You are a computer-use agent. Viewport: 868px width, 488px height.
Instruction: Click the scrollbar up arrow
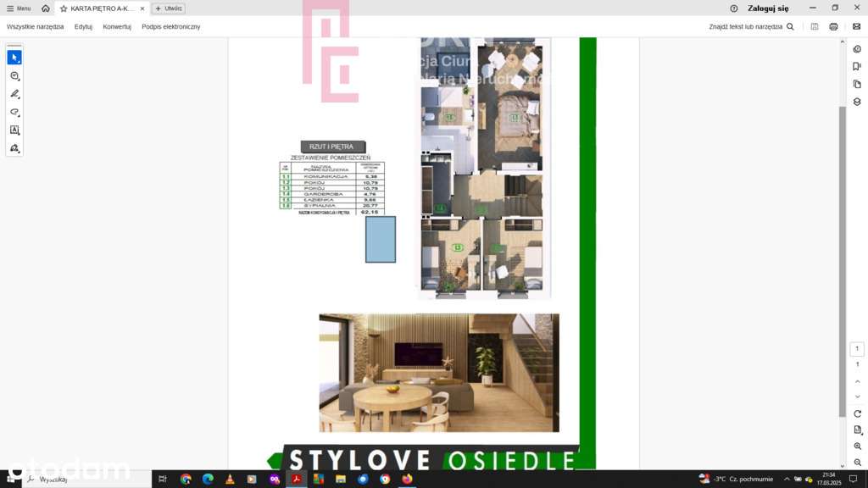[843, 42]
